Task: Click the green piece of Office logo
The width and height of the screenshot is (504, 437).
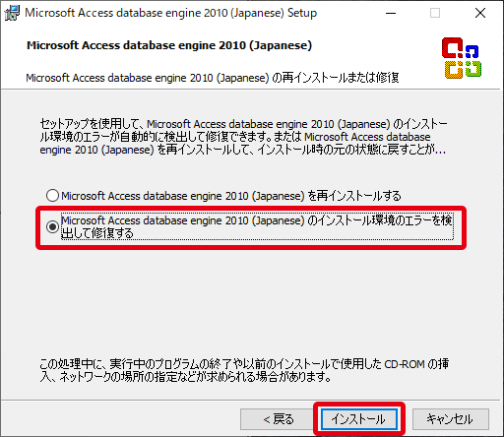Action: pos(473,69)
